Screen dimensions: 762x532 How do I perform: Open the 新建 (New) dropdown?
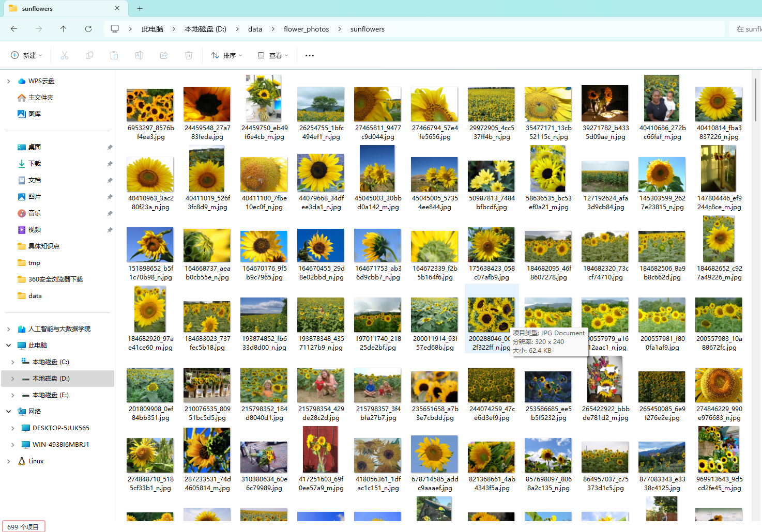pos(26,55)
